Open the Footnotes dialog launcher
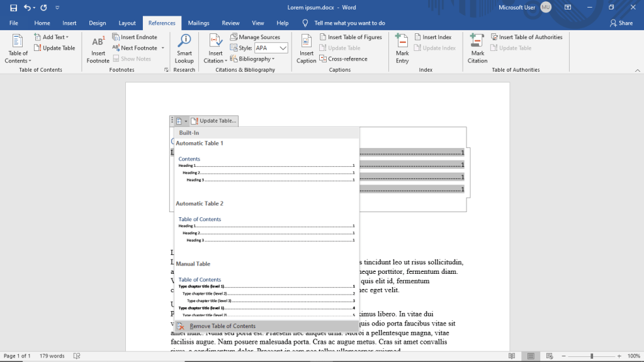644x362 pixels. pyautogui.click(x=166, y=70)
